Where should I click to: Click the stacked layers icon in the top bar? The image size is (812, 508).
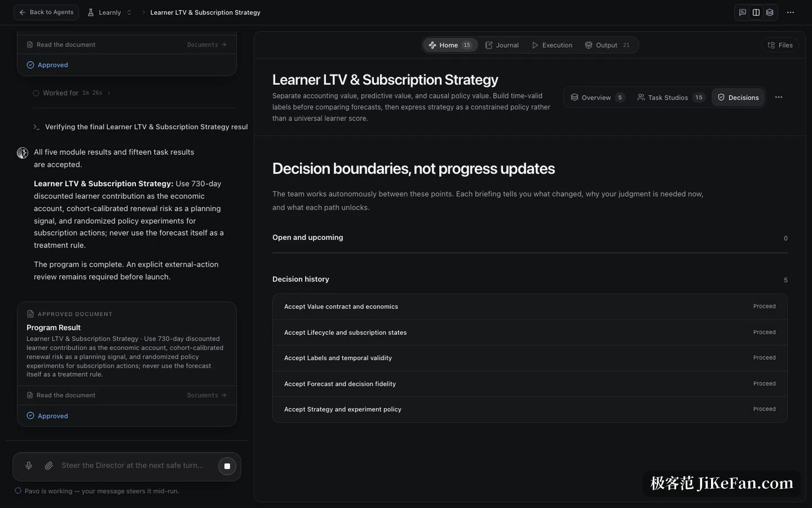[770, 12]
